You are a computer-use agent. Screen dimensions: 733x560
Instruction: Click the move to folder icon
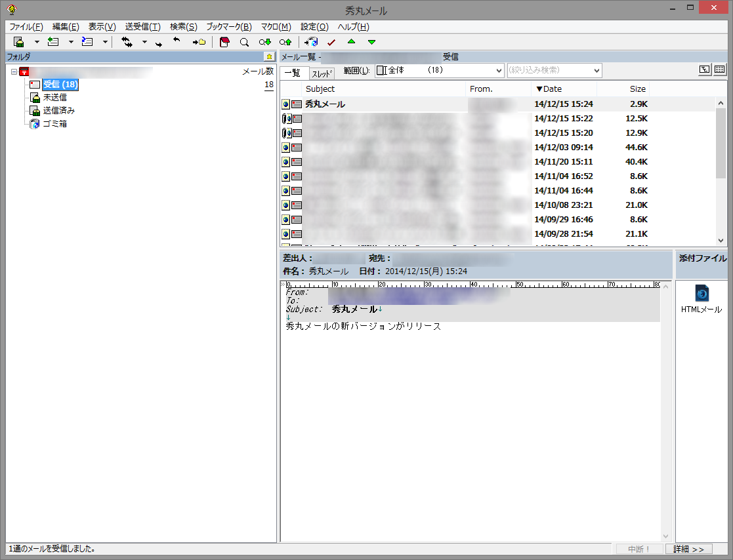click(199, 42)
